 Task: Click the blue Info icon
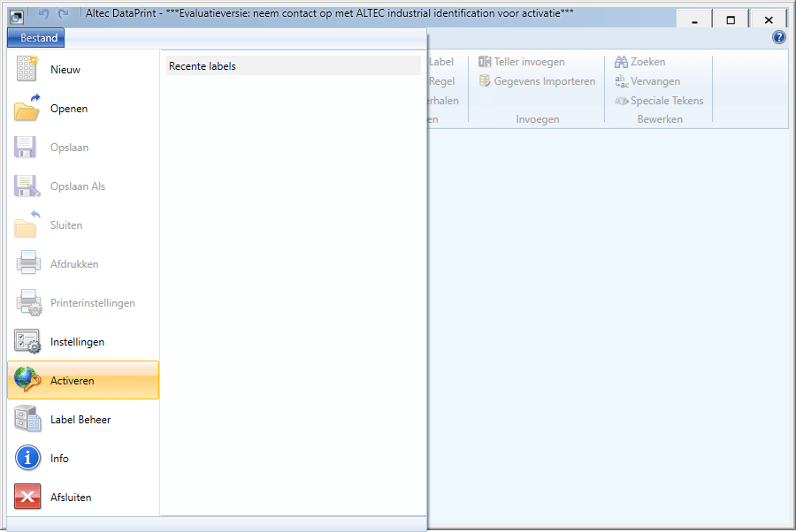(27, 458)
